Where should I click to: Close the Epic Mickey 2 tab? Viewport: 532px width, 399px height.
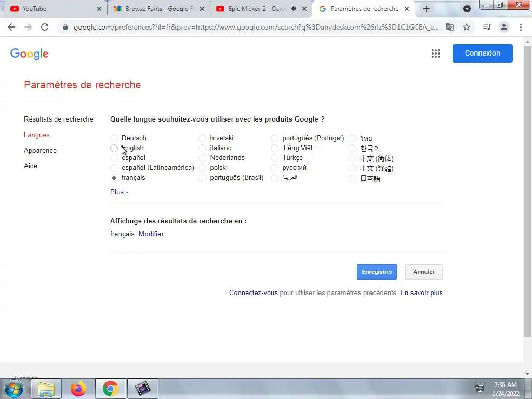point(304,9)
